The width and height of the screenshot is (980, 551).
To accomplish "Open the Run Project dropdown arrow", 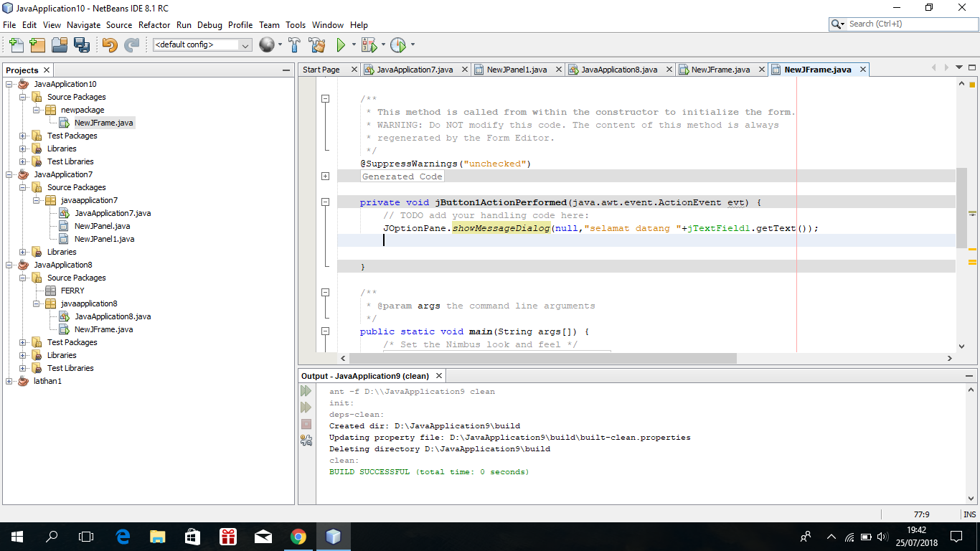I will (353, 45).
